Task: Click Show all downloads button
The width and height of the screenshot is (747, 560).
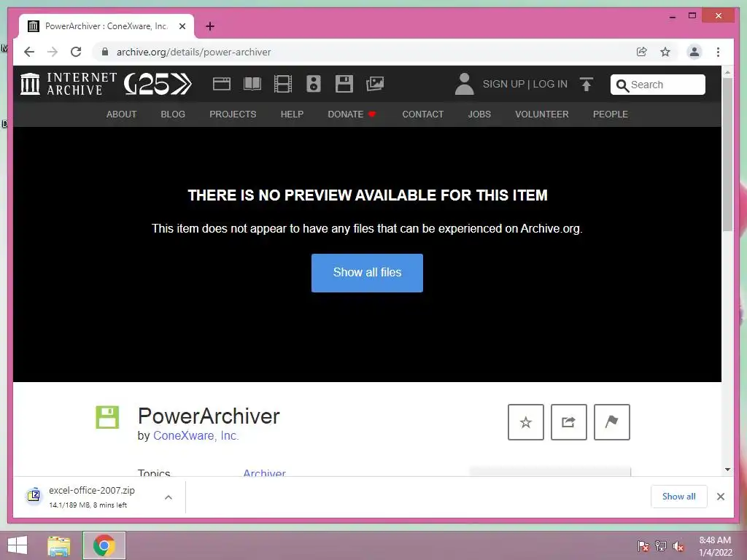Action: point(679,496)
